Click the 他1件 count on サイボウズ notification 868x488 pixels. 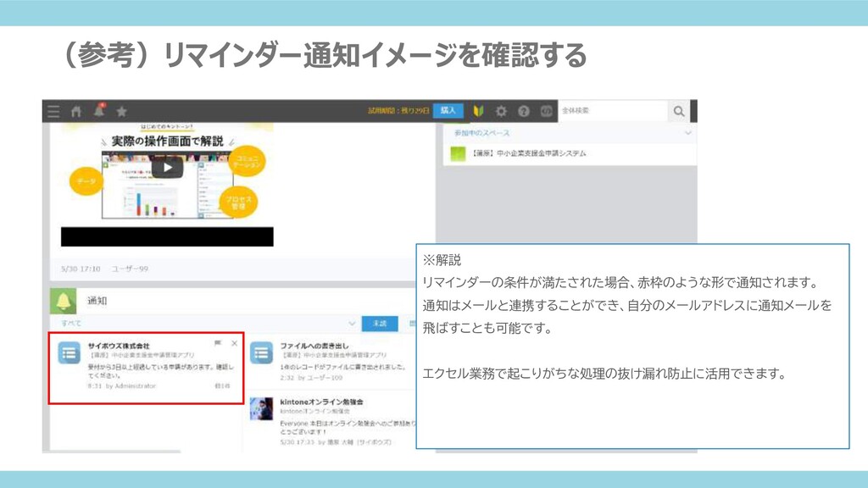pos(223,386)
